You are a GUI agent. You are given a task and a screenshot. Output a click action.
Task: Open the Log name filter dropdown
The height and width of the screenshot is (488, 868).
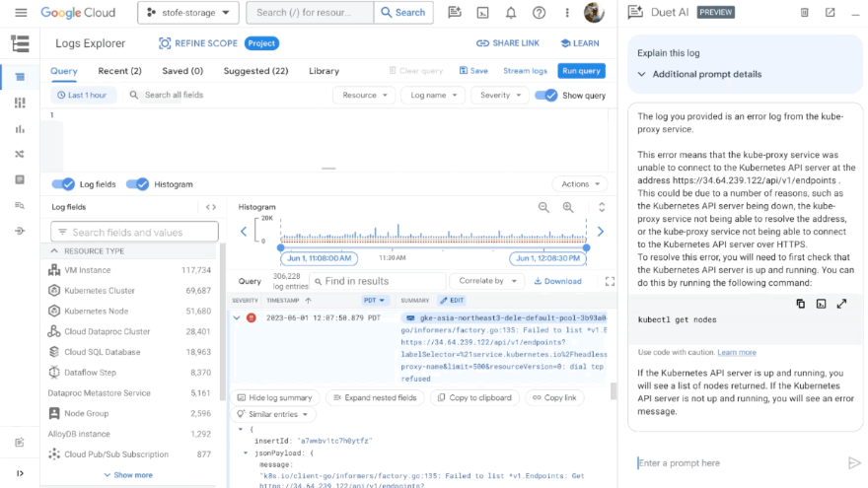(x=433, y=96)
